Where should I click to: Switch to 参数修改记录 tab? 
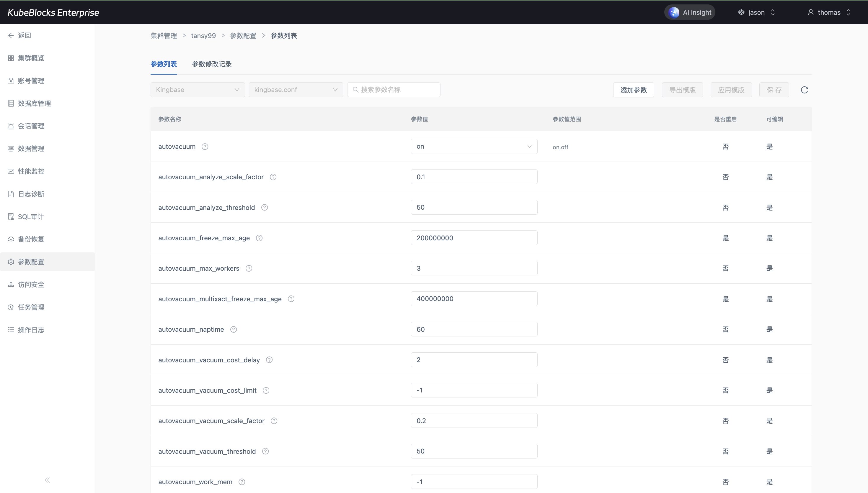pos(211,64)
